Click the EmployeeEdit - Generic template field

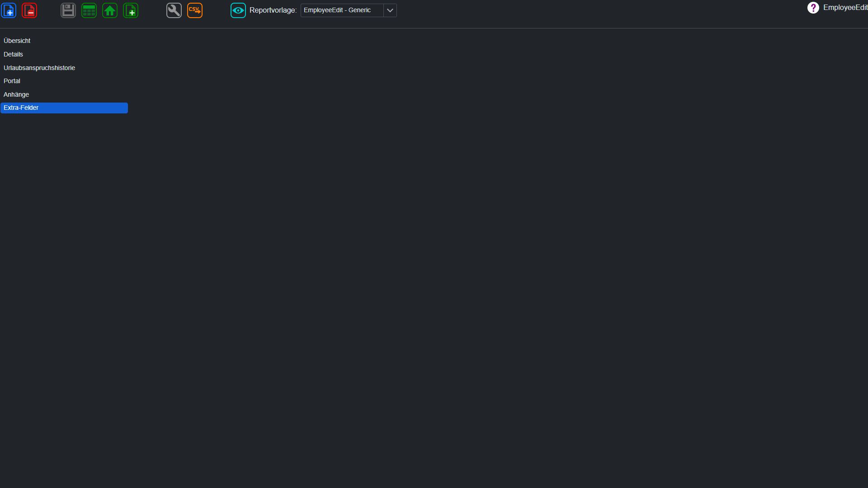[342, 10]
